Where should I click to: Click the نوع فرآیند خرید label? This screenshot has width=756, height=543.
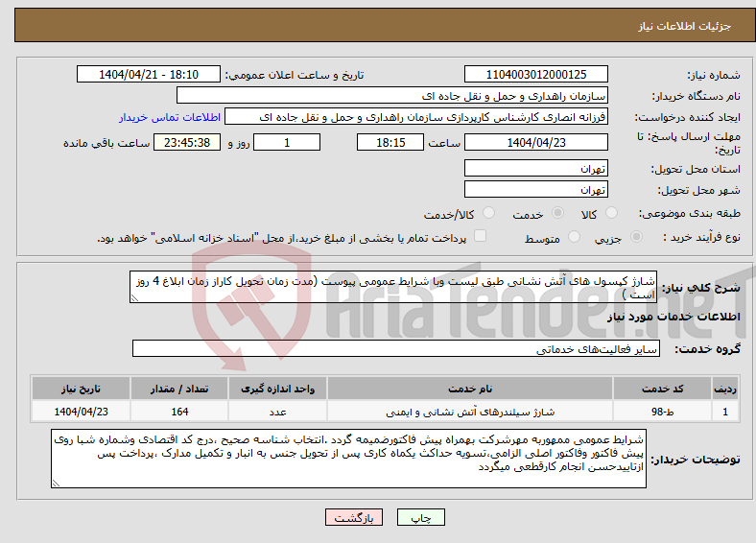pyautogui.click(x=702, y=237)
